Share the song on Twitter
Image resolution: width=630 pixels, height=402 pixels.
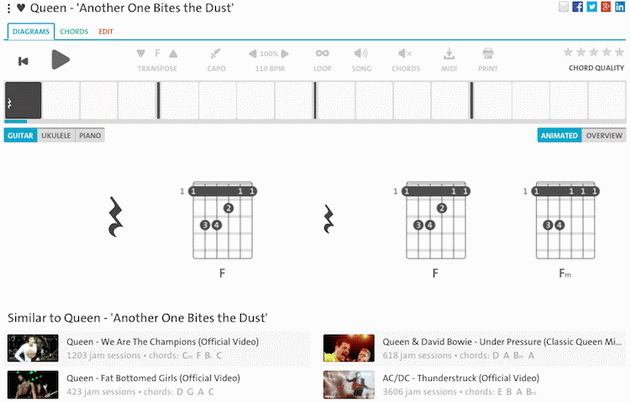tap(591, 6)
